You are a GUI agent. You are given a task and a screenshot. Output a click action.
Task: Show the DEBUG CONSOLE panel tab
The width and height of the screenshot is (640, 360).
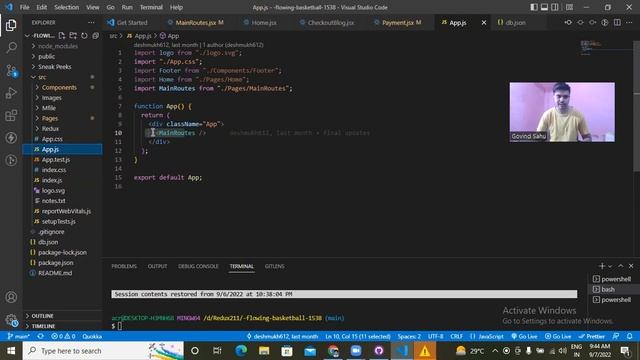[x=198, y=266]
